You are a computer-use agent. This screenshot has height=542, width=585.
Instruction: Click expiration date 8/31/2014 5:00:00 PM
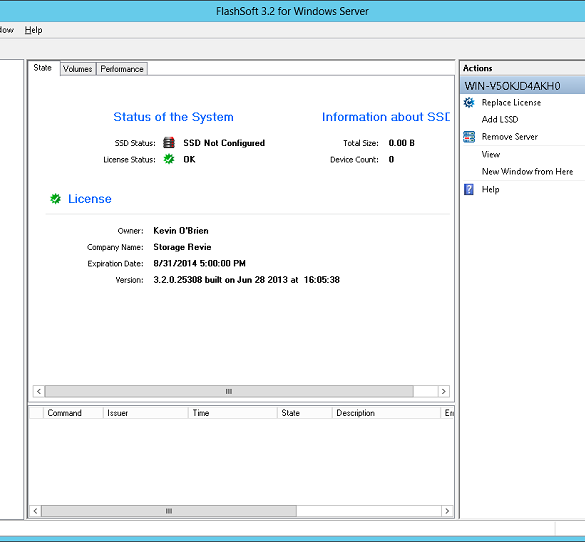pyautogui.click(x=200, y=263)
